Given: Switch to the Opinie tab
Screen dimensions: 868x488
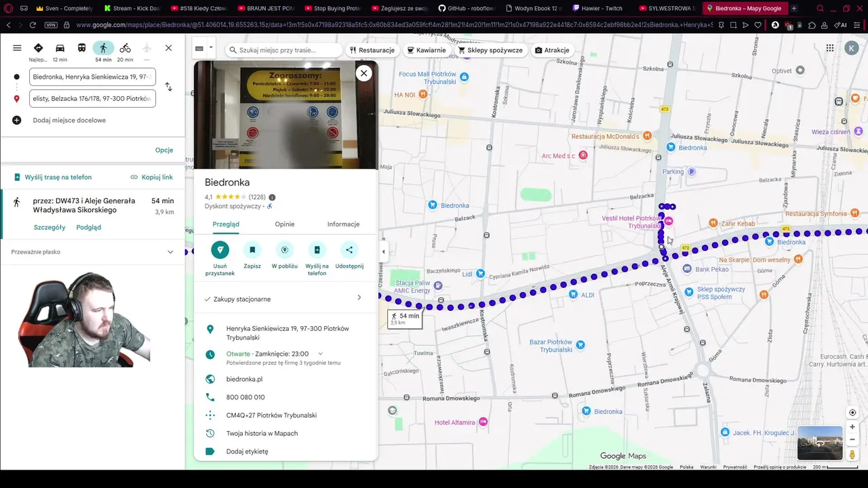Looking at the screenshot, I should click(285, 224).
